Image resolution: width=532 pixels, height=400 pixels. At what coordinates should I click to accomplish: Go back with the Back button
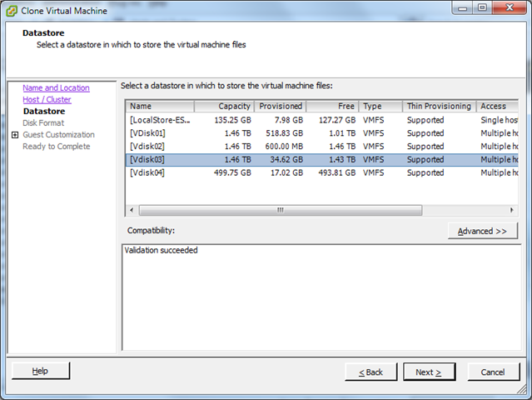click(x=370, y=372)
